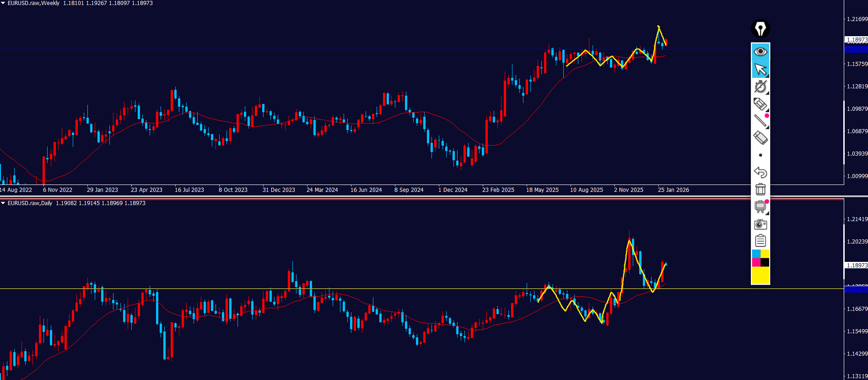Toggle ink visibility with the eye icon
Screen dimensions: 868x380
pos(760,51)
